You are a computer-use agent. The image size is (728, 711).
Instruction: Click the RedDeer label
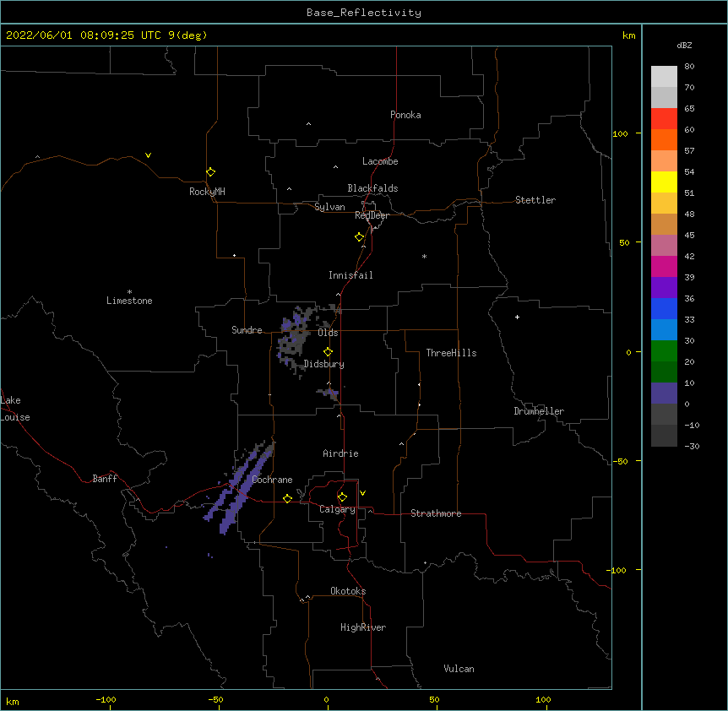[x=372, y=215]
